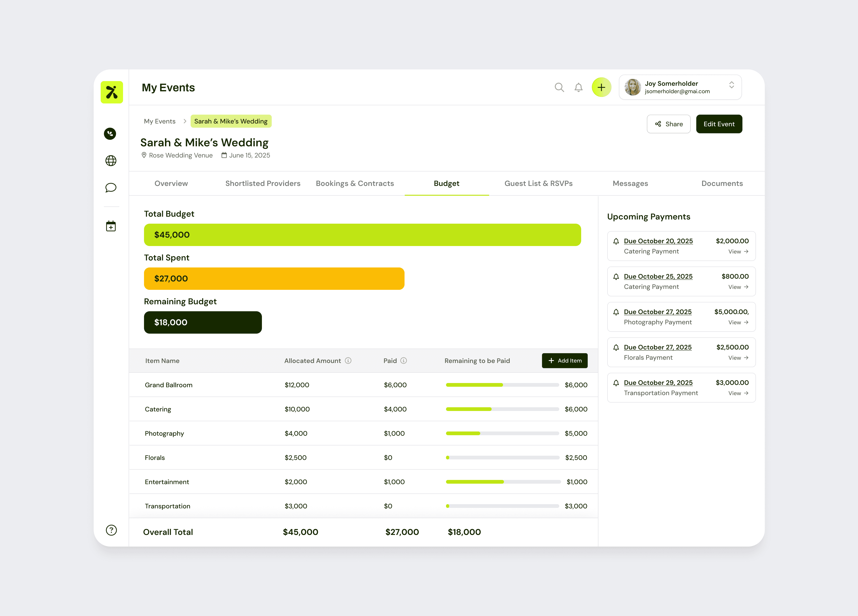Click My Events breadcrumb link
This screenshot has height=616, width=858.
point(160,121)
